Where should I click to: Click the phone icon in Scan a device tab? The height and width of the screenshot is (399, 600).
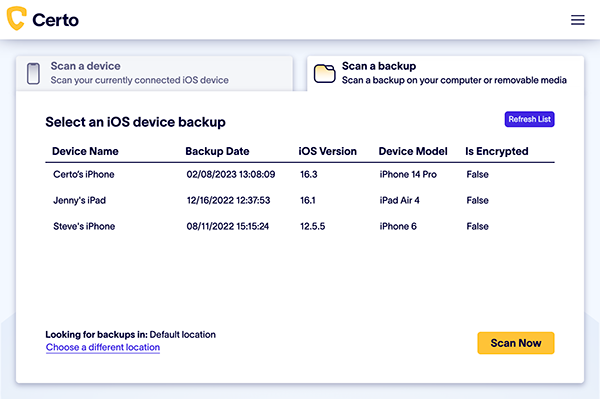click(x=33, y=73)
